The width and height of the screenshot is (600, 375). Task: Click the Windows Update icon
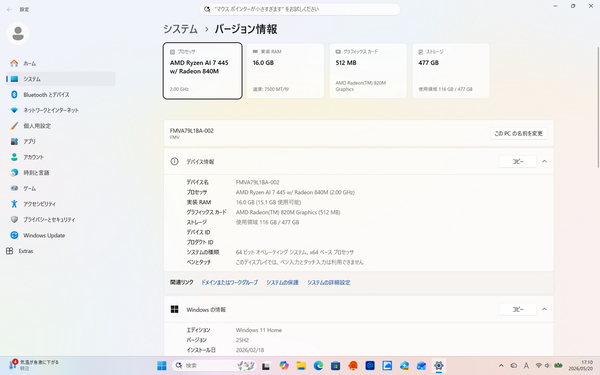pos(14,235)
